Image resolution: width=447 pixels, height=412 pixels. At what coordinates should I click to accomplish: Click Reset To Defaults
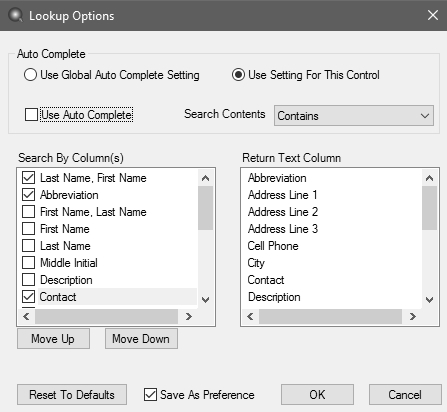[x=72, y=395]
